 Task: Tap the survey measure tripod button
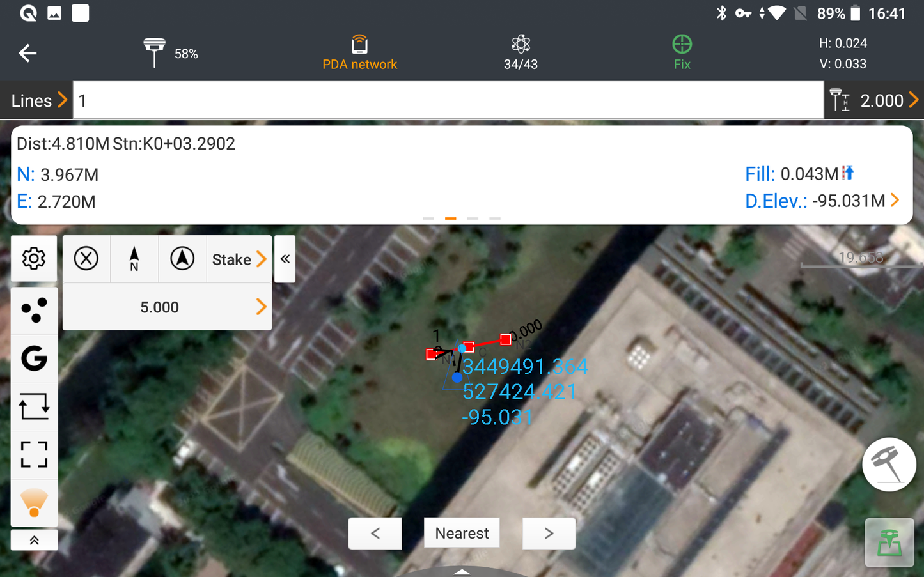[x=889, y=465]
